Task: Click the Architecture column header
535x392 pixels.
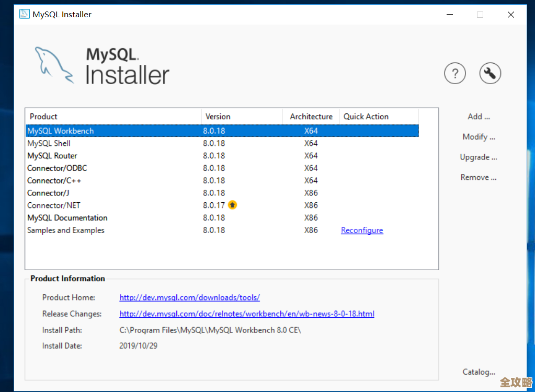Action: tap(310, 116)
